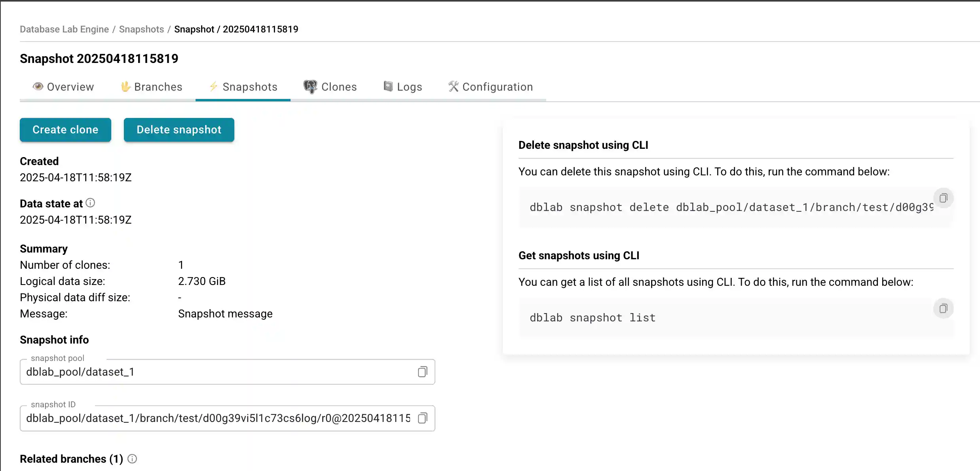
Task: Copy the snapshot pool value
Action: pos(422,372)
